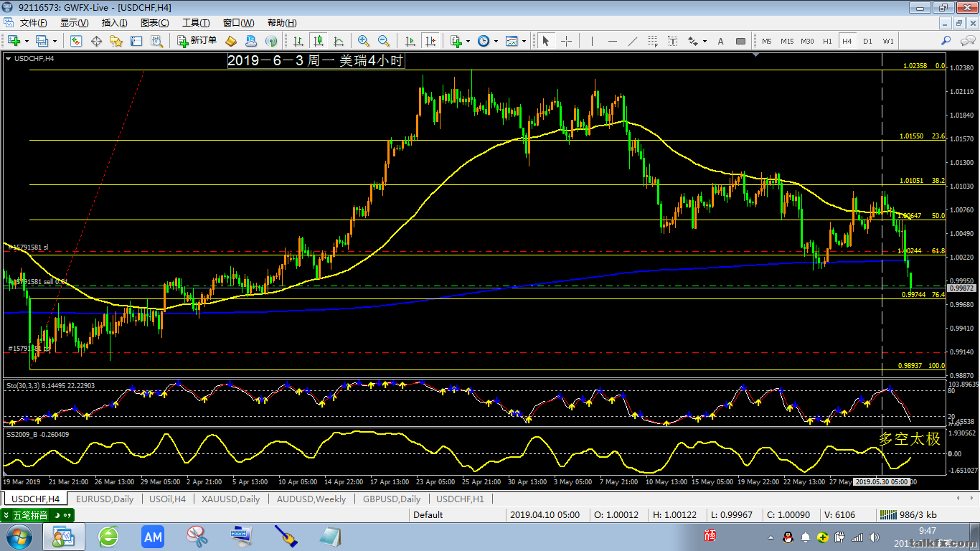Set timeframe to M15
The image size is (980, 551).
(x=787, y=41)
